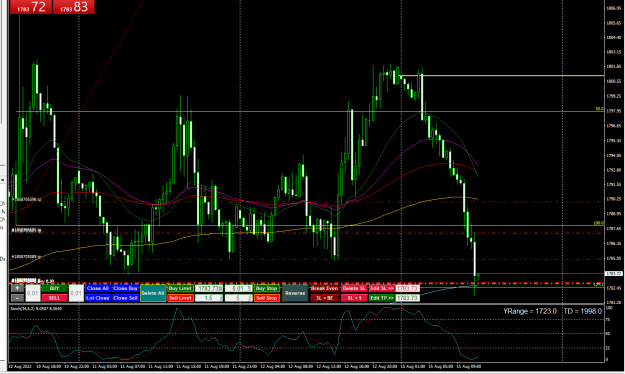This screenshot has height=374, width=625.
Task: Focus the 1783.73 field beside Edit TP >>
Action: (407, 298)
